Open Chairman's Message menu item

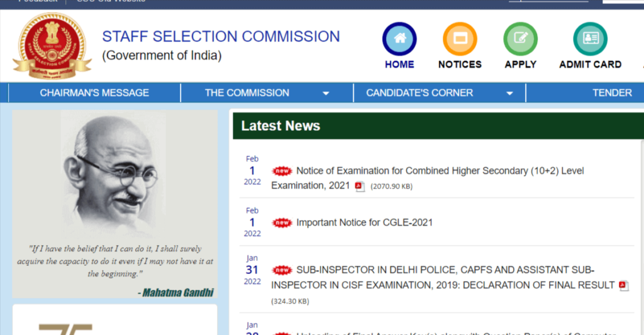coord(94,93)
